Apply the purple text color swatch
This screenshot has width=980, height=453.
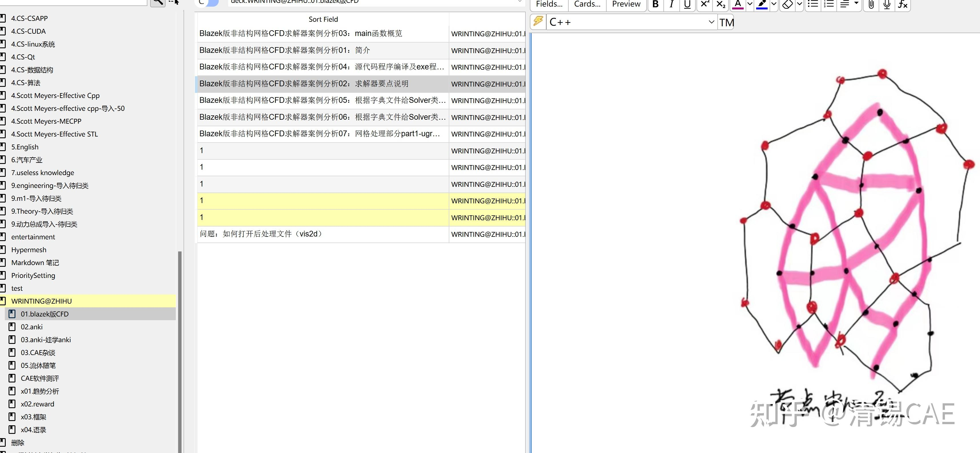point(737,4)
